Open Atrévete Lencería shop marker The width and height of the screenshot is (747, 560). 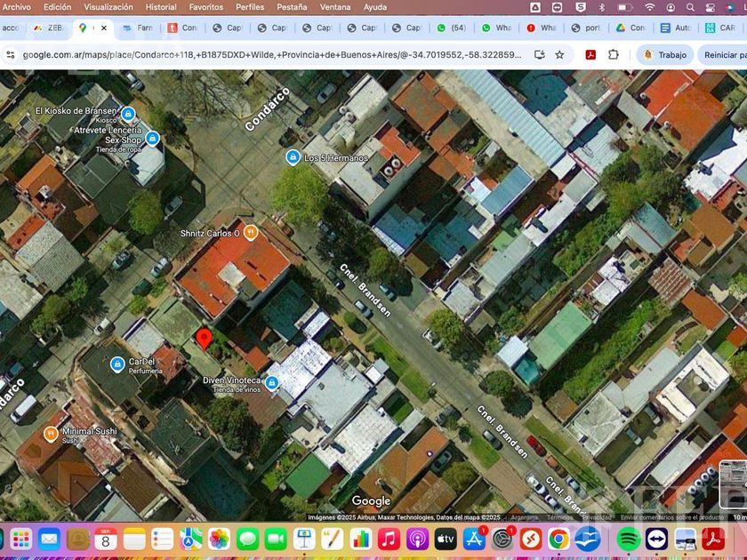(x=152, y=138)
